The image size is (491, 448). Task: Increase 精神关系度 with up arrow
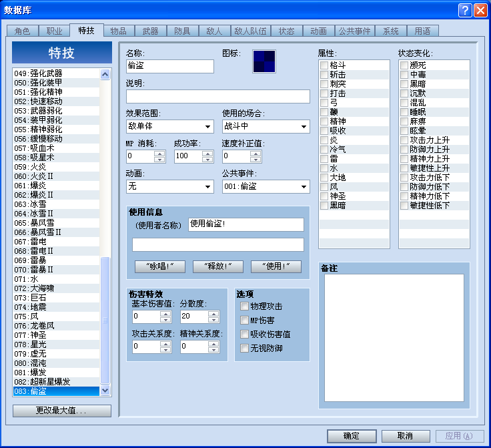tap(213, 344)
